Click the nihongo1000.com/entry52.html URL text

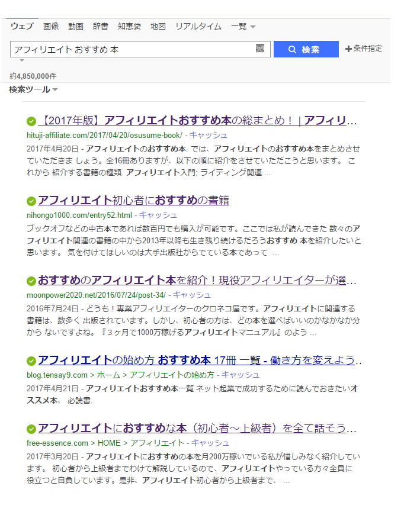pyautogui.click(x=79, y=215)
